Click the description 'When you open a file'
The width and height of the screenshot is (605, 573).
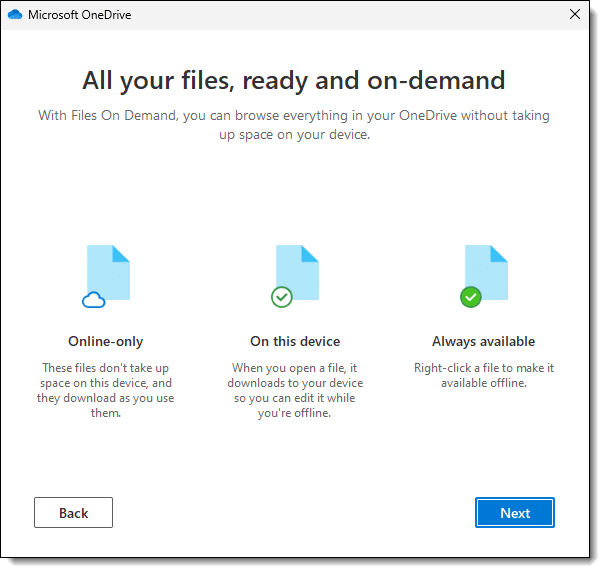click(295, 390)
